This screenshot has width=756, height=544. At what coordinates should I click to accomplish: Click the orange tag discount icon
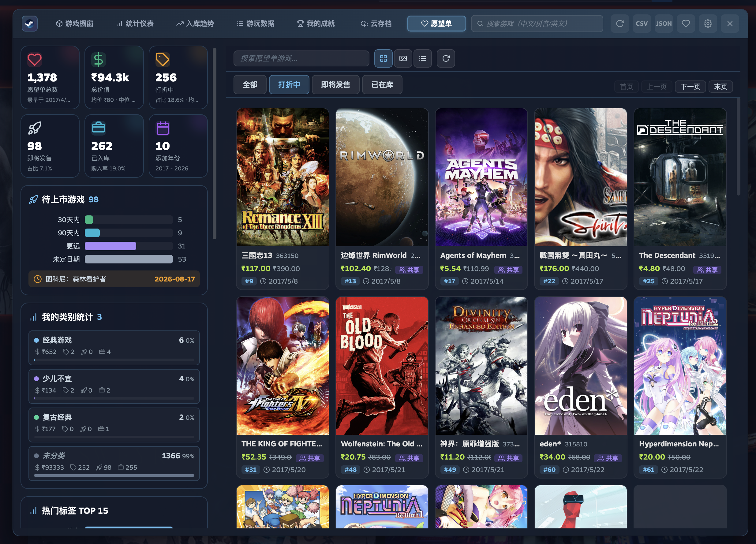(163, 60)
